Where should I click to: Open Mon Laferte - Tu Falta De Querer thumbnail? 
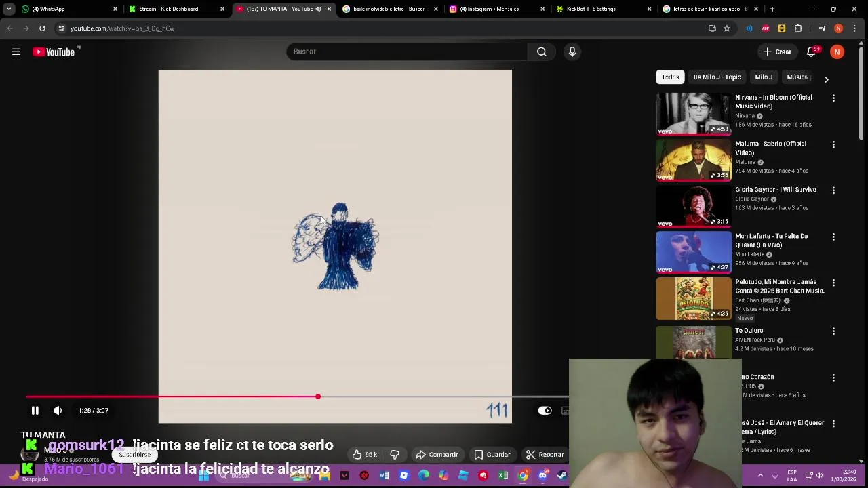(x=694, y=251)
